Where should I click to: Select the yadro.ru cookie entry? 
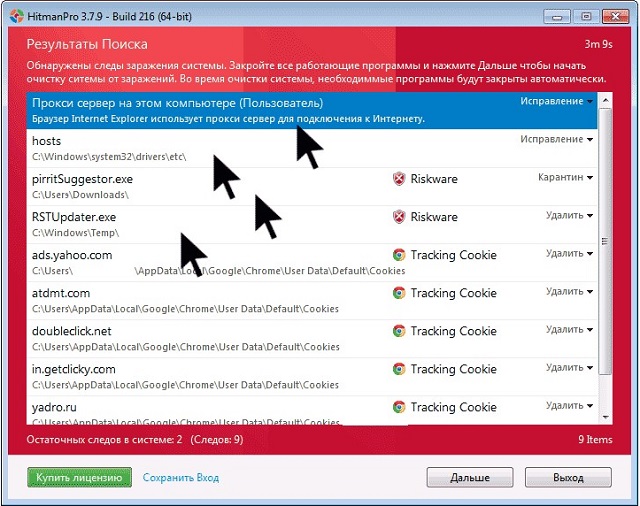pyautogui.click(x=312, y=411)
